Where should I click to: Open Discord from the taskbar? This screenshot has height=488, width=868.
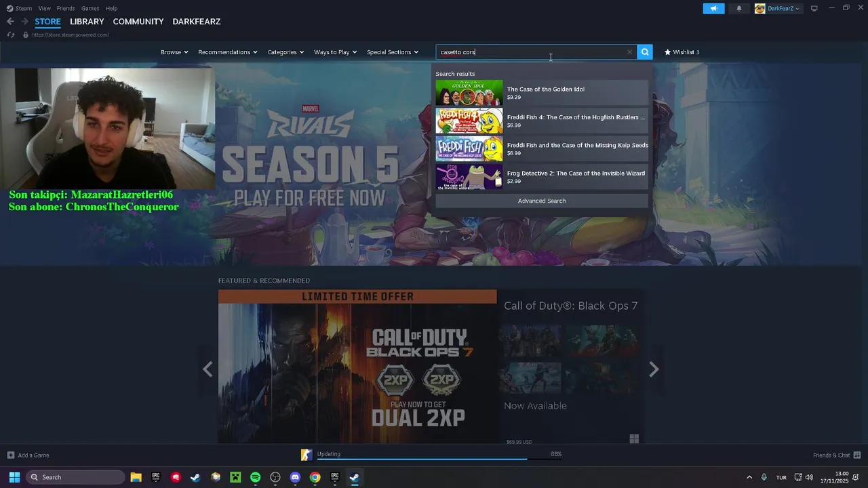coord(295,477)
